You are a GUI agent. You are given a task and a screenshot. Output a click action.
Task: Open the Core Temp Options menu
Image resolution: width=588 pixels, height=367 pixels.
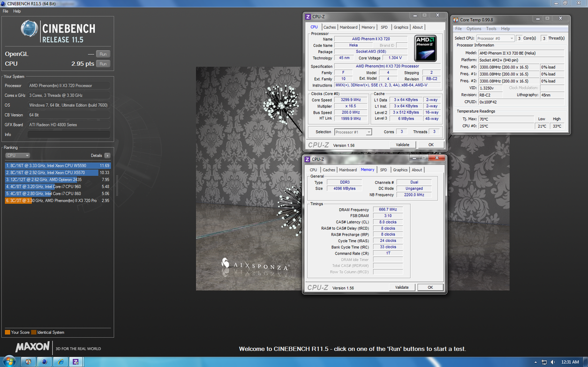click(x=474, y=29)
